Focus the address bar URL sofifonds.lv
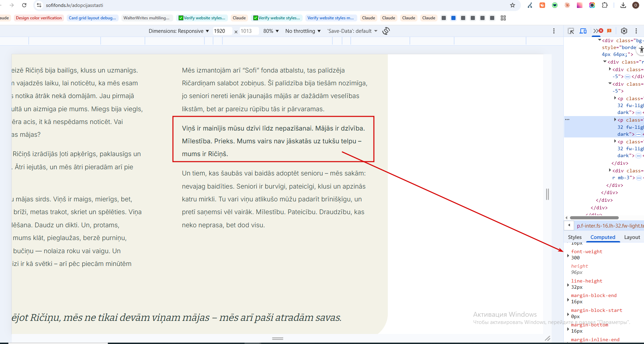 click(x=74, y=5)
